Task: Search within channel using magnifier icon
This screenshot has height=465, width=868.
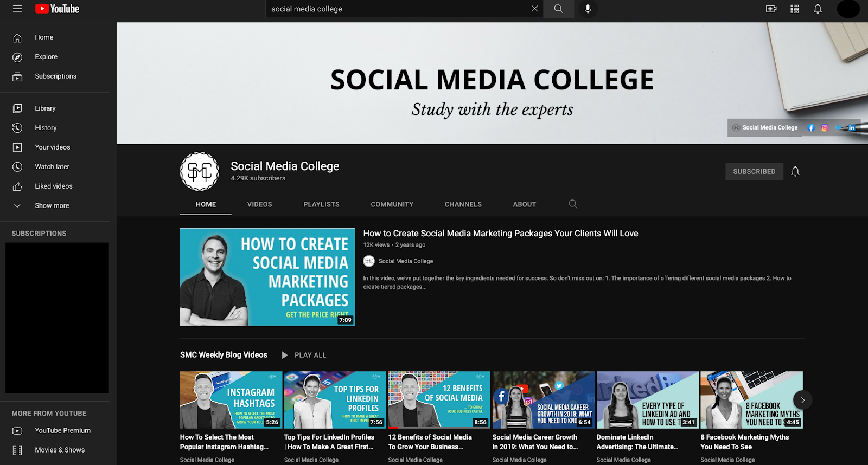Action: (x=573, y=204)
